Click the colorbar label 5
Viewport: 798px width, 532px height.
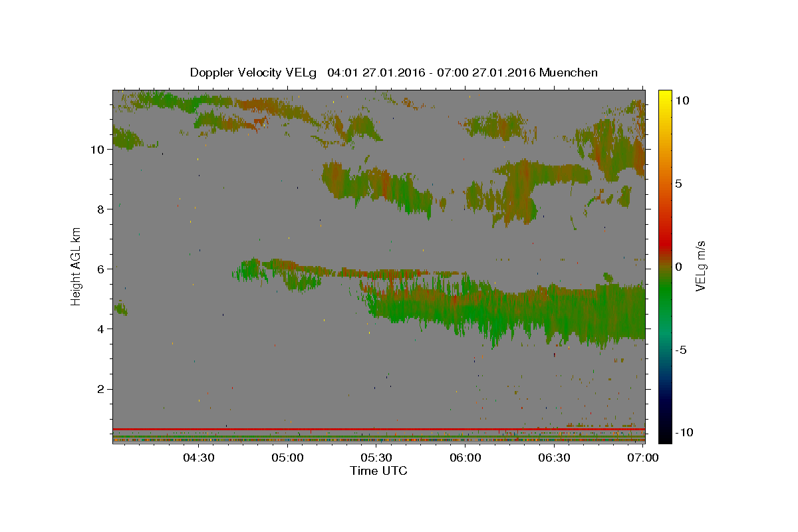[x=679, y=183]
